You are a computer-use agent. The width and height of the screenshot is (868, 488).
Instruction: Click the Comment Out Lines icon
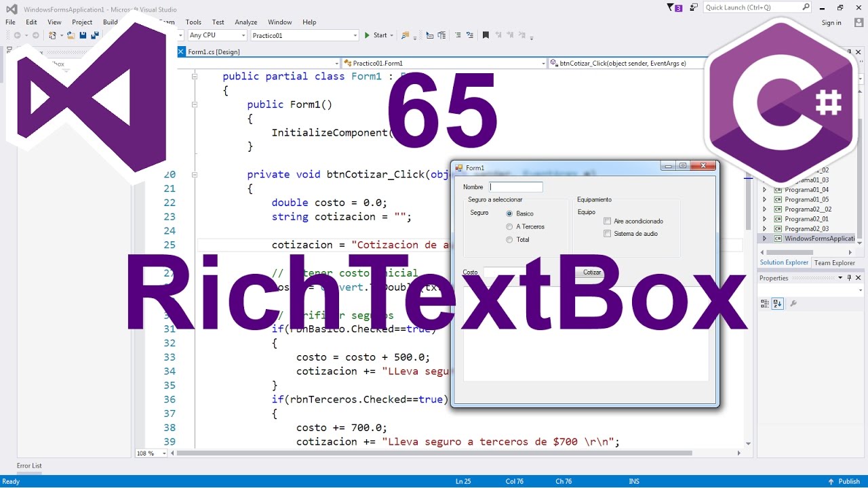(458, 35)
